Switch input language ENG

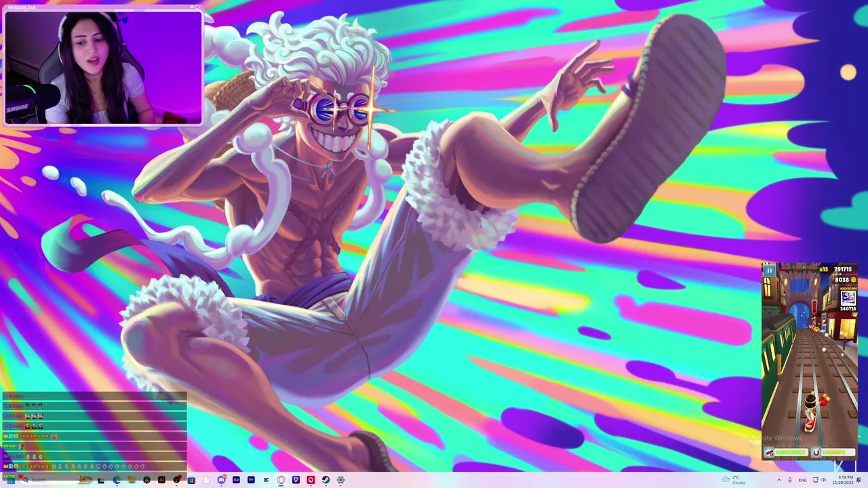(803, 480)
